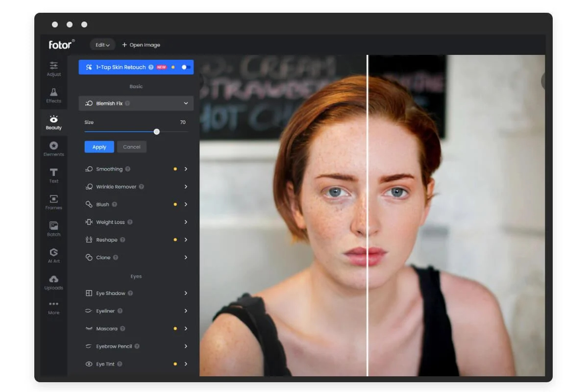Screen dimensions: 588x392
Task: Open the AI Art tool
Action: 54,255
